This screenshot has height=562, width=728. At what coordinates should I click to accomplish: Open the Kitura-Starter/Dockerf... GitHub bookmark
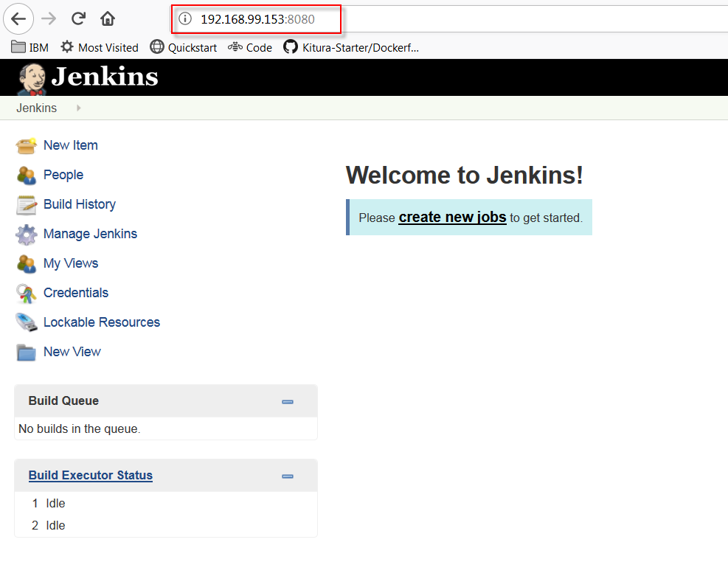pyautogui.click(x=351, y=47)
